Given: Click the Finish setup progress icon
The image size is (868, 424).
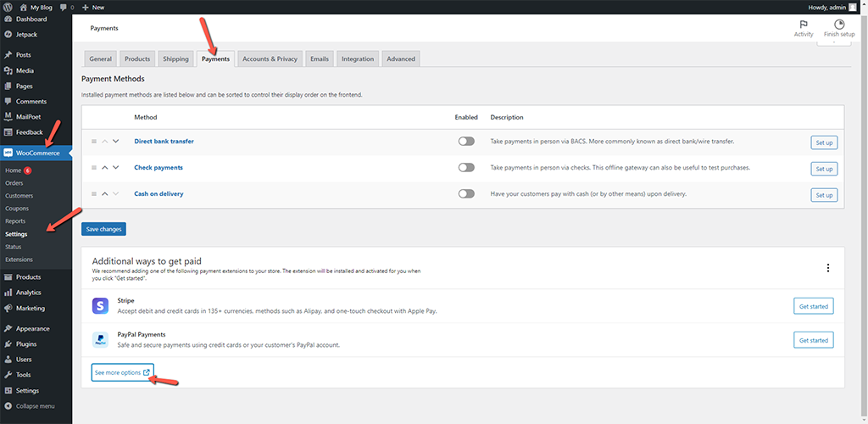Looking at the screenshot, I should tap(838, 25).
